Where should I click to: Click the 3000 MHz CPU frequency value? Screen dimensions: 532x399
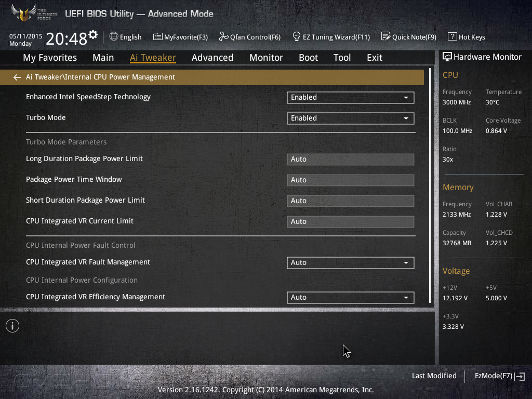456,102
